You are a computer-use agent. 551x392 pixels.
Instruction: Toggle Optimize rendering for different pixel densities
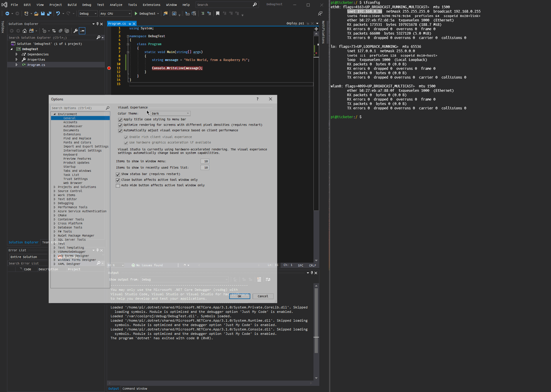(120, 125)
